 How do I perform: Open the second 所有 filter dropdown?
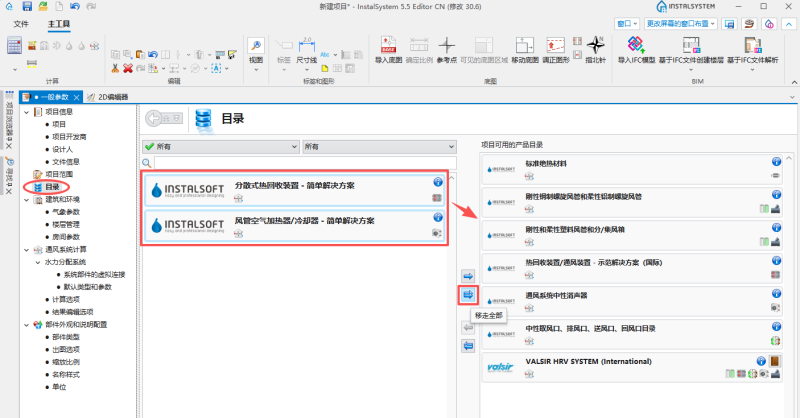tap(379, 146)
